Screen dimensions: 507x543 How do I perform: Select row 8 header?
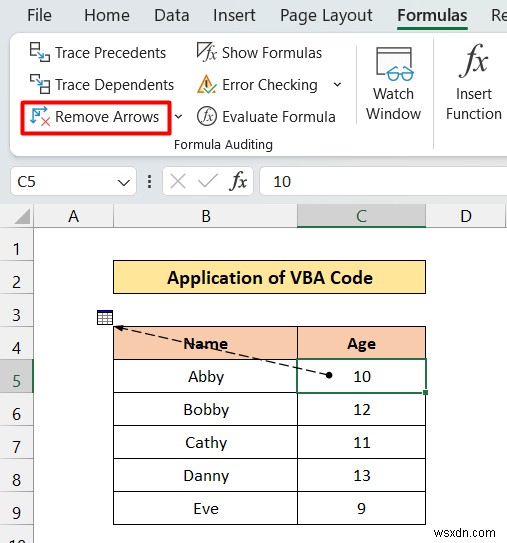(x=16, y=475)
